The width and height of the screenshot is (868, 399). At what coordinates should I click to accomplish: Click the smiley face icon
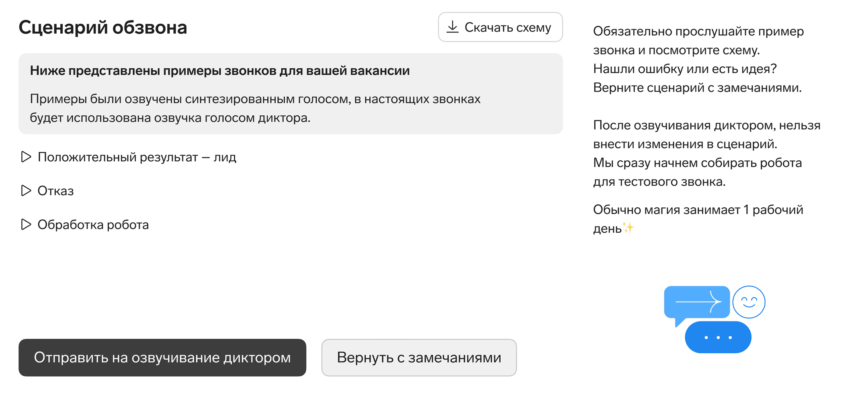(x=749, y=302)
